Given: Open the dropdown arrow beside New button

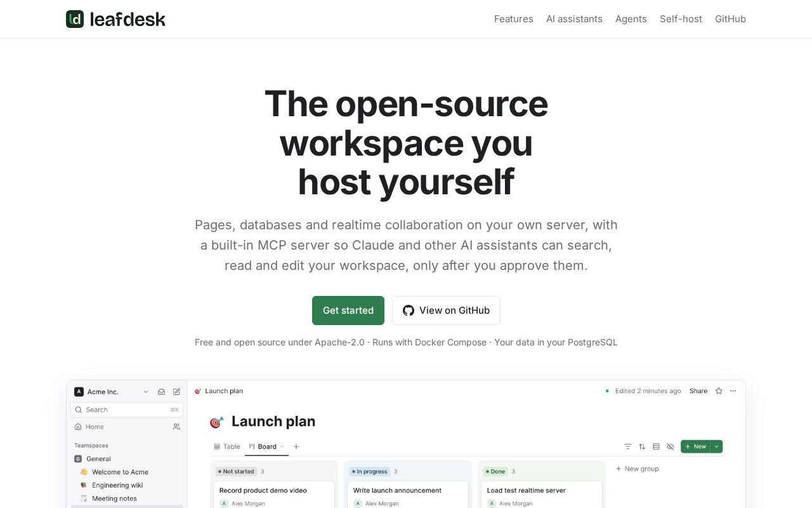Looking at the screenshot, I should [x=717, y=446].
